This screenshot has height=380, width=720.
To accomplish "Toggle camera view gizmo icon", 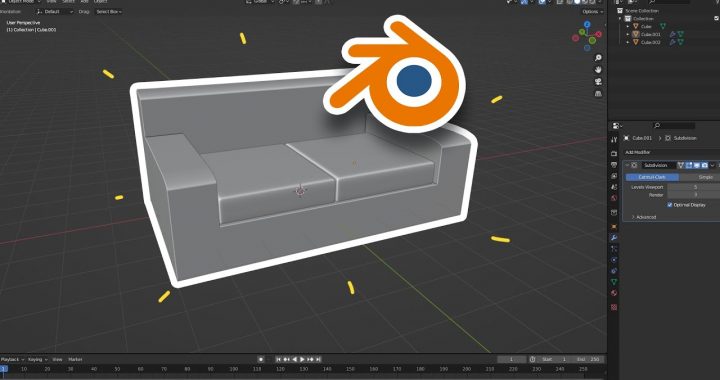I will click(x=598, y=82).
